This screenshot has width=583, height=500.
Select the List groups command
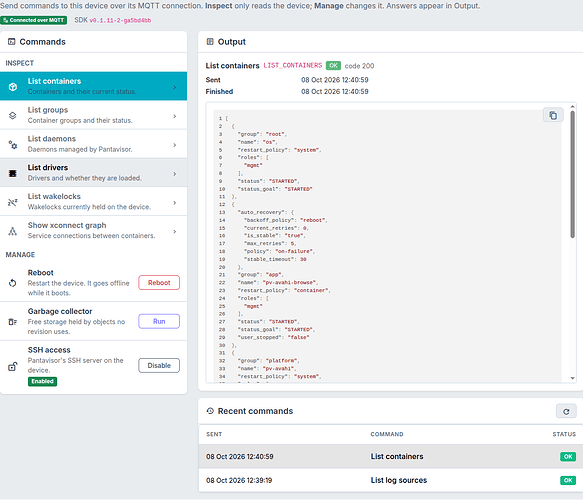[x=93, y=115]
